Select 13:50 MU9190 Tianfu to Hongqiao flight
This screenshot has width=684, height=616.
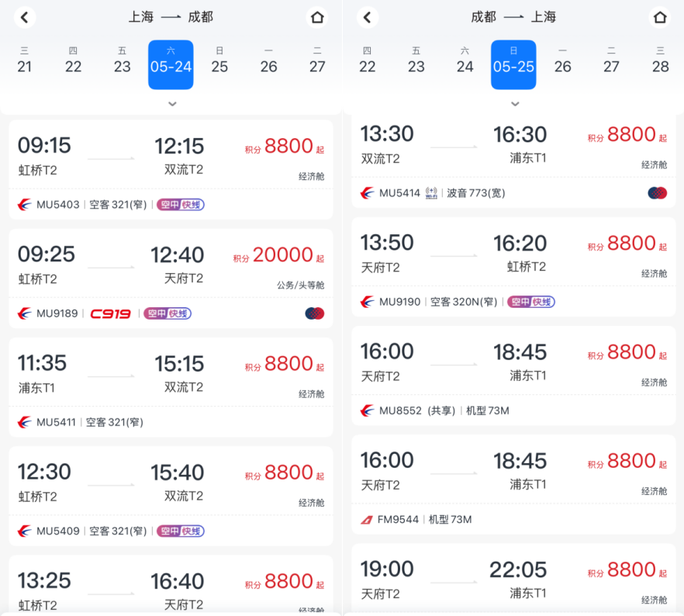click(513, 267)
